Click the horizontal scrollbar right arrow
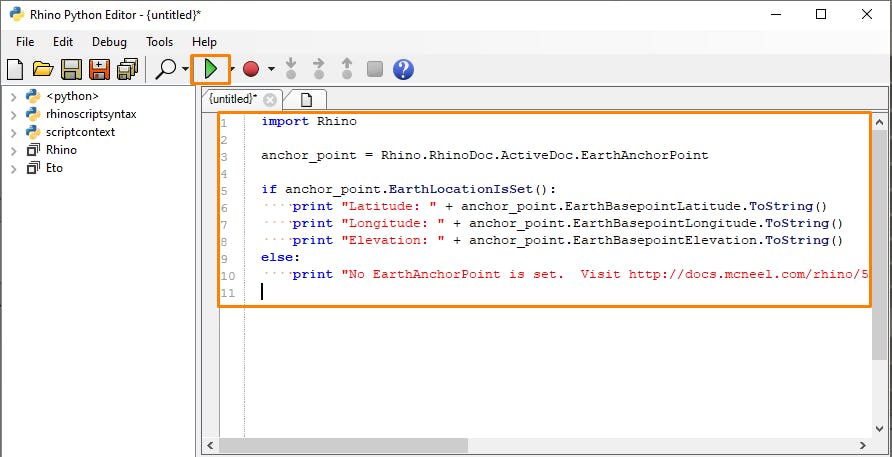This screenshot has width=892, height=457. tap(863, 445)
